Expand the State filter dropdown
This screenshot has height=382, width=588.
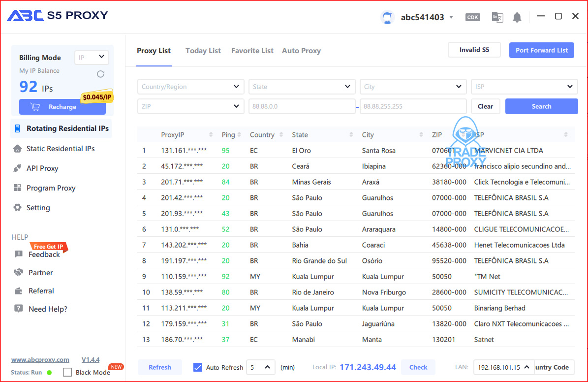point(302,87)
